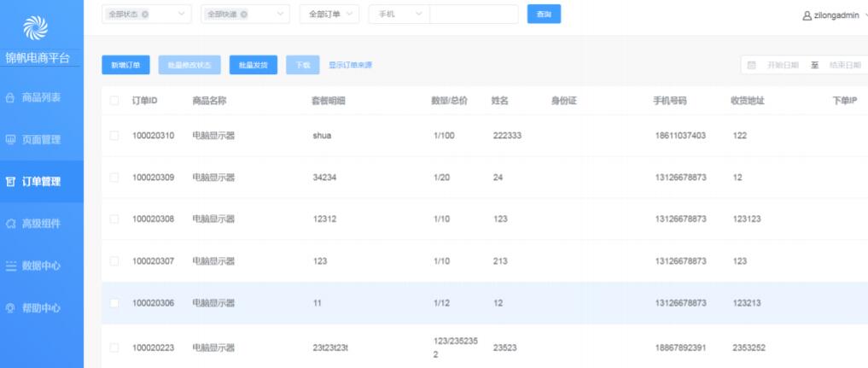Click the monitor icon beside 页面管理

(9, 140)
